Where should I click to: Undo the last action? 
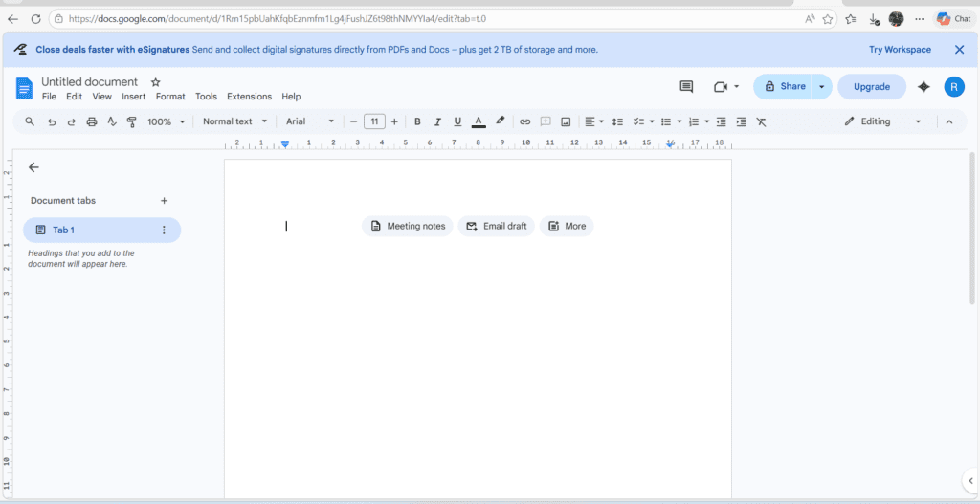point(52,121)
